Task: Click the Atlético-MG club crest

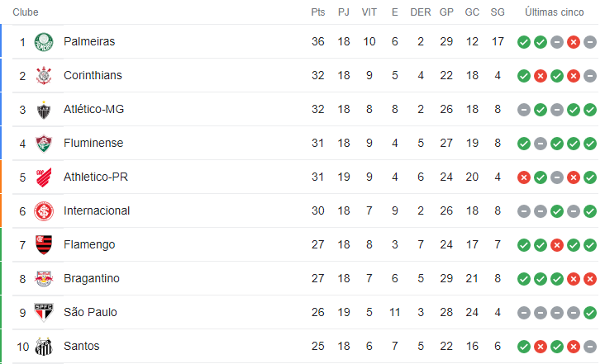Action: pos(44,110)
